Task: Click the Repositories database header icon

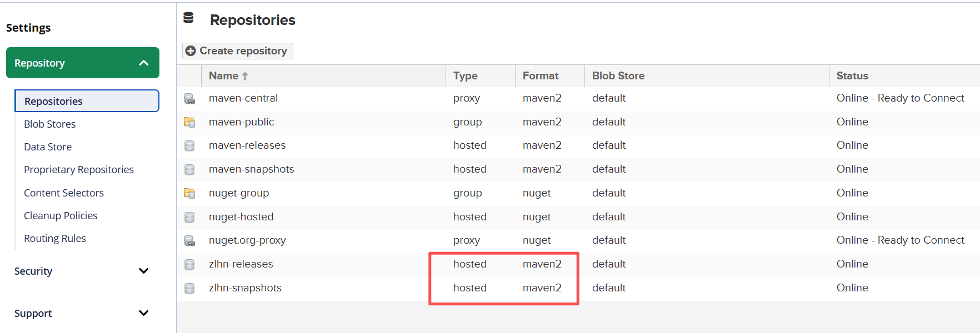Action: point(189,18)
